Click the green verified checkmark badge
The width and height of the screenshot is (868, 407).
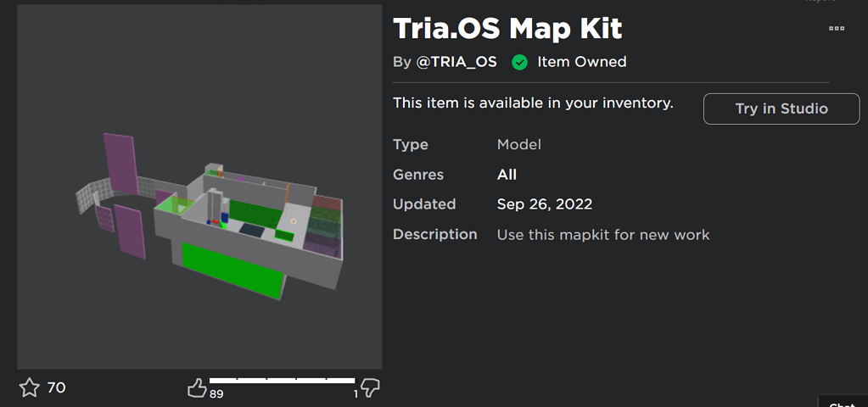click(x=519, y=62)
